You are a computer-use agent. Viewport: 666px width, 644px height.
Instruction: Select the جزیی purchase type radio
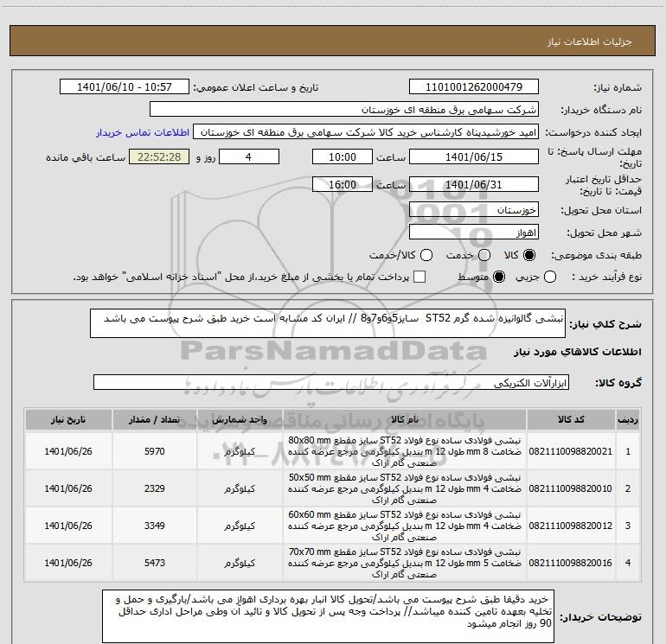(550, 277)
